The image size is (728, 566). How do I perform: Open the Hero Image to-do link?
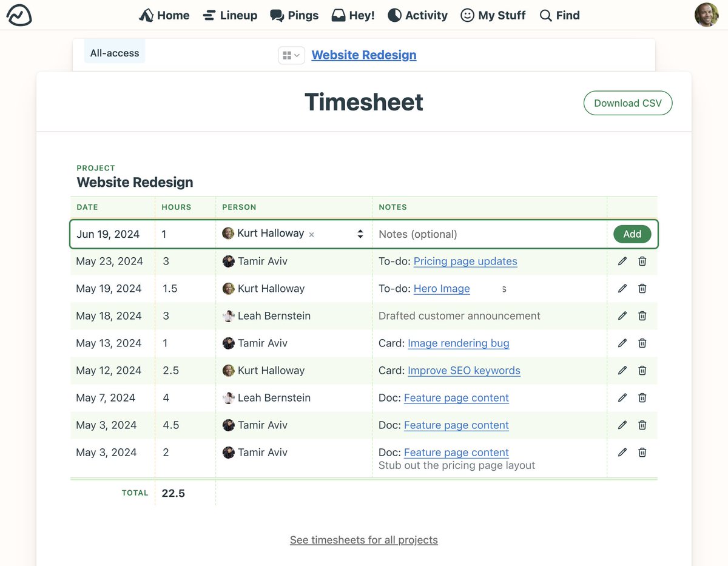click(442, 289)
